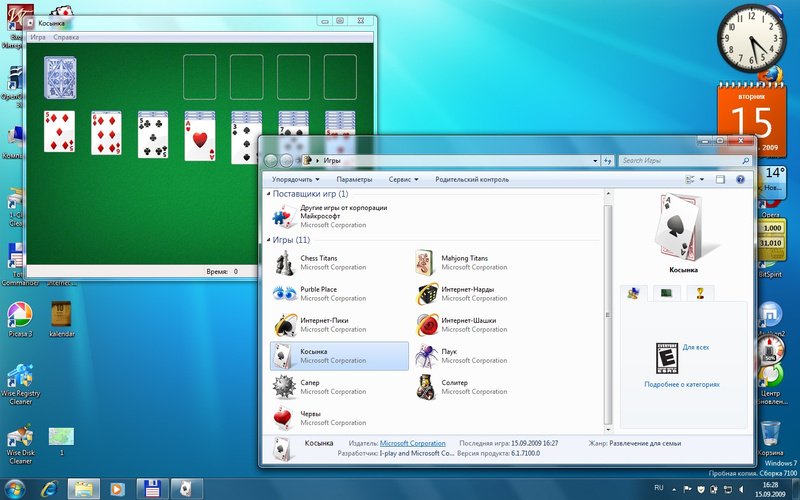800x500 pixels.
Task: Expand the Упорядочить dropdown
Action: (x=298, y=179)
